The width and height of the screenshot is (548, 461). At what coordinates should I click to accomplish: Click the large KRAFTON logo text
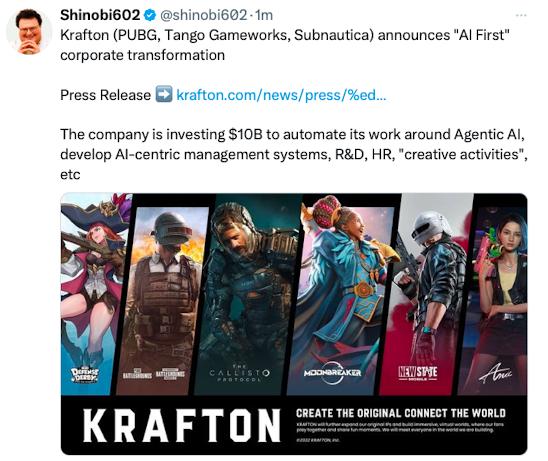pos(182,425)
